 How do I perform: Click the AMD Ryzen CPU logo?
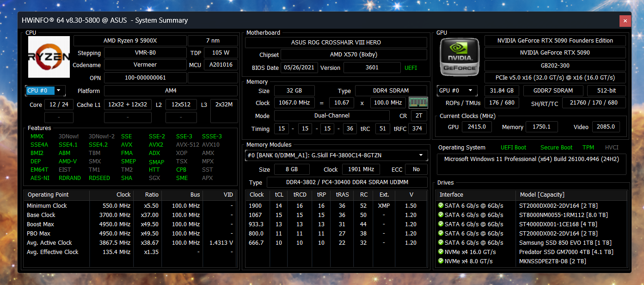49,57
